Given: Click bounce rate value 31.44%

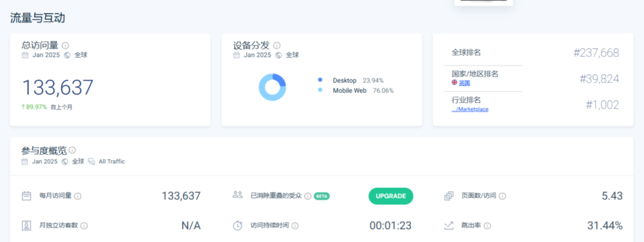Looking at the screenshot, I should [605, 226].
